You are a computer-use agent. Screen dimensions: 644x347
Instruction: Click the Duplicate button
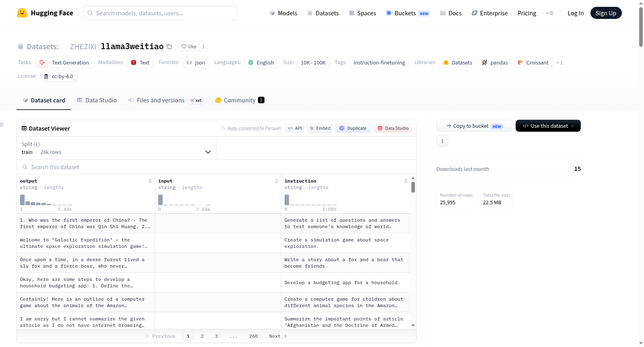(x=353, y=128)
